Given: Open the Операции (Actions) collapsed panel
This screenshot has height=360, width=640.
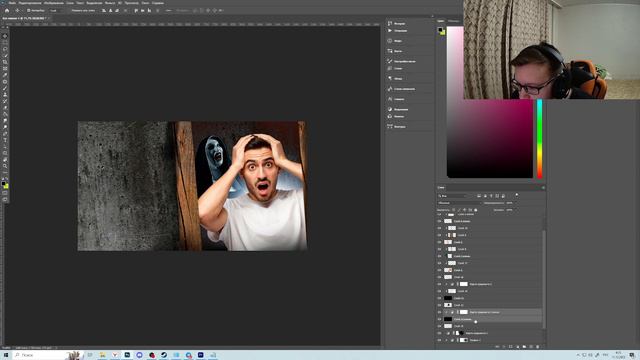Looking at the screenshot, I should [398, 31].
